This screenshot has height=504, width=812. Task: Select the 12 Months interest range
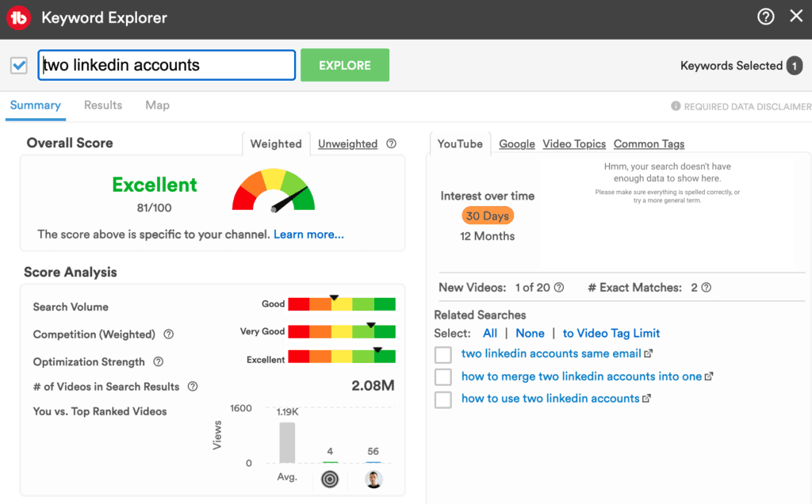pyautogui.click(x=488, y=236)
